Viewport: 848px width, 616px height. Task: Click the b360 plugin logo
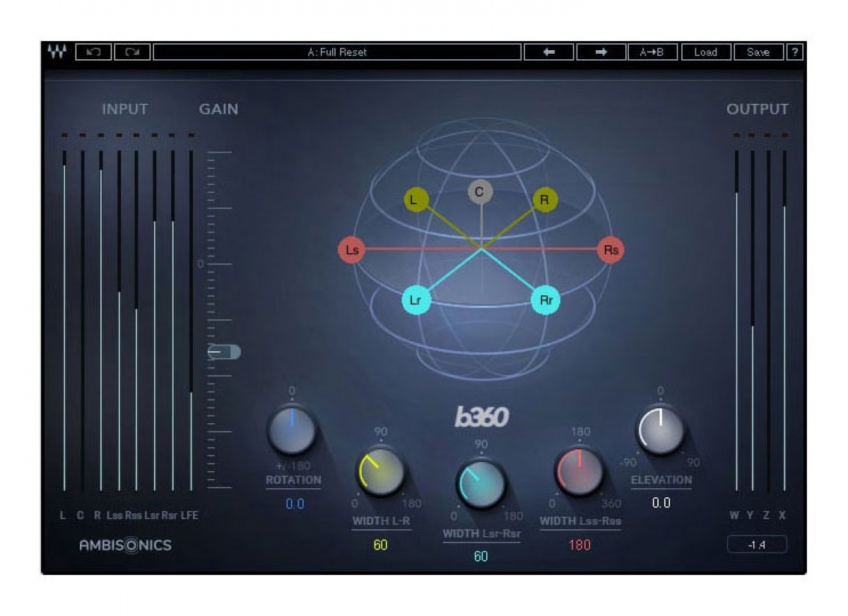coord(481,417)
